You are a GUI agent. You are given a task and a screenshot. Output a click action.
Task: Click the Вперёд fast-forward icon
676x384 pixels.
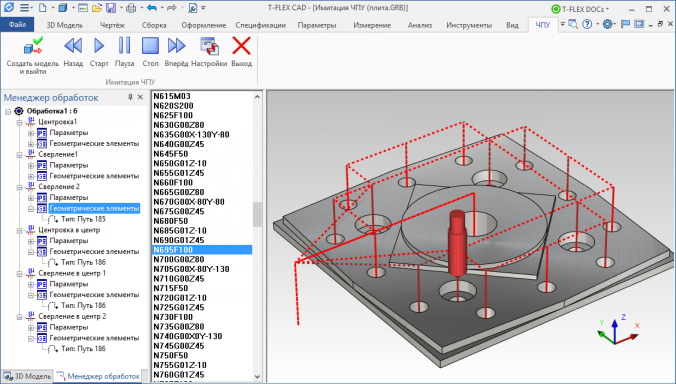click(176, 46)
